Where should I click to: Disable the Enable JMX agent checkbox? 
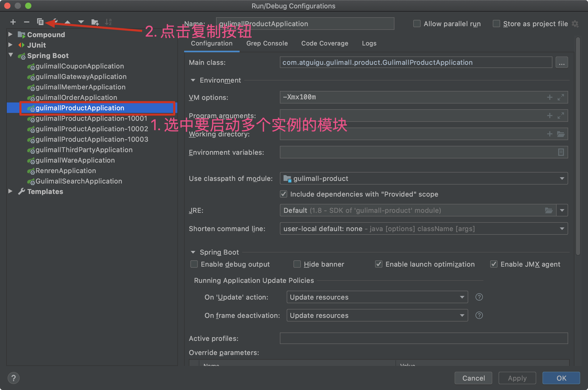click(494, 264)
